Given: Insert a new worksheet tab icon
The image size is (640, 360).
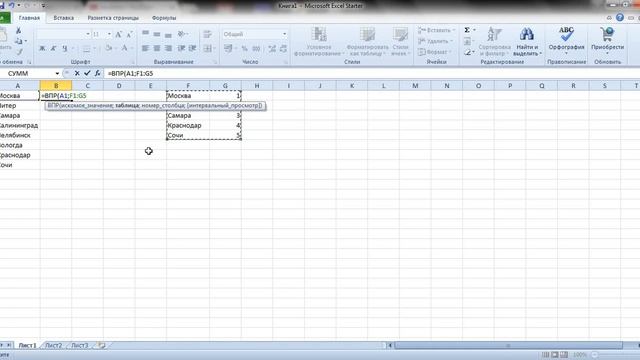Looking at the screenshot, I should pos(101,345).
